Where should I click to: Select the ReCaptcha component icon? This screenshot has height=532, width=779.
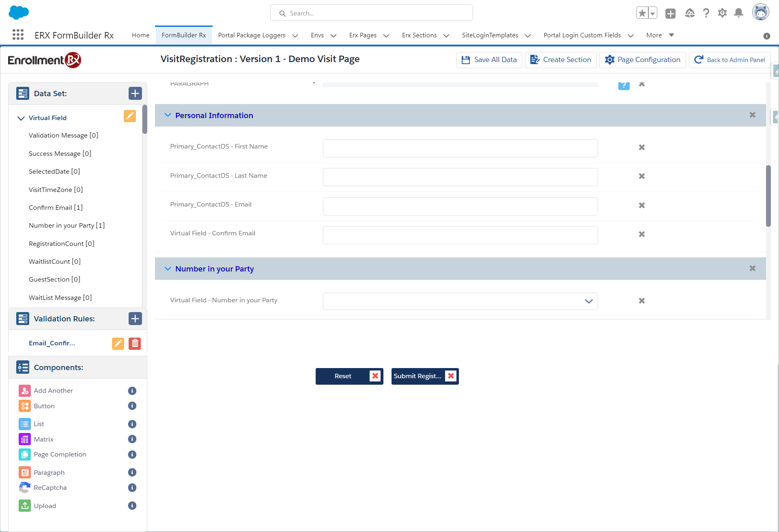[x=24, y=487]
